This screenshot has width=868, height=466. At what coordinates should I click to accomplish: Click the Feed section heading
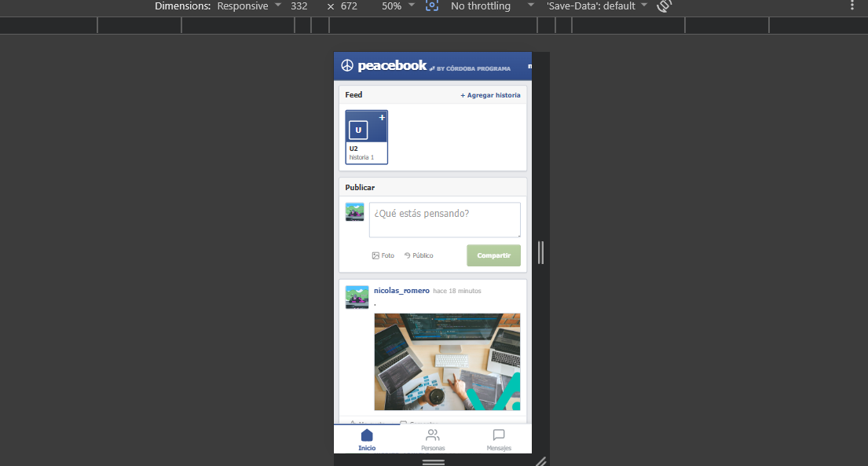click(353, 95)
